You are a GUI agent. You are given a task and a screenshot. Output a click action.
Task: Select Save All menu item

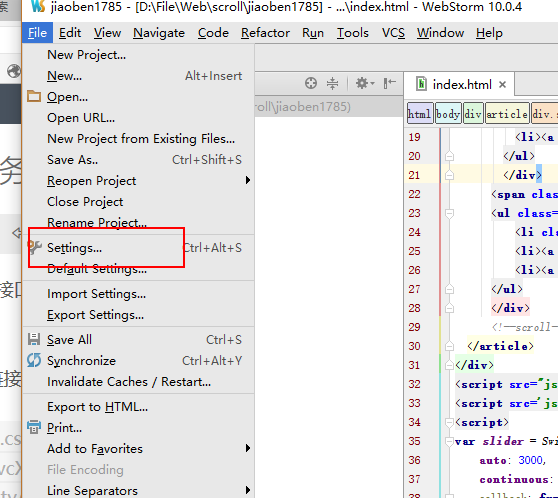point(138,340)
